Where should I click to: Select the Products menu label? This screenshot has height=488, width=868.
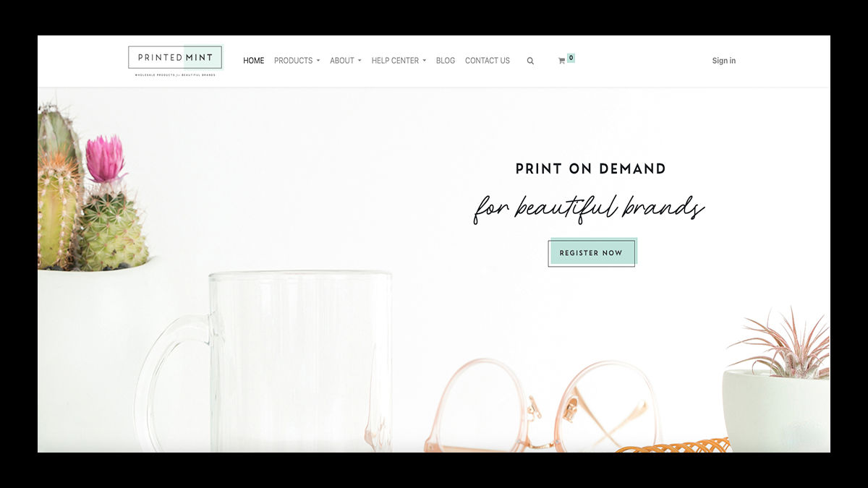293,61
